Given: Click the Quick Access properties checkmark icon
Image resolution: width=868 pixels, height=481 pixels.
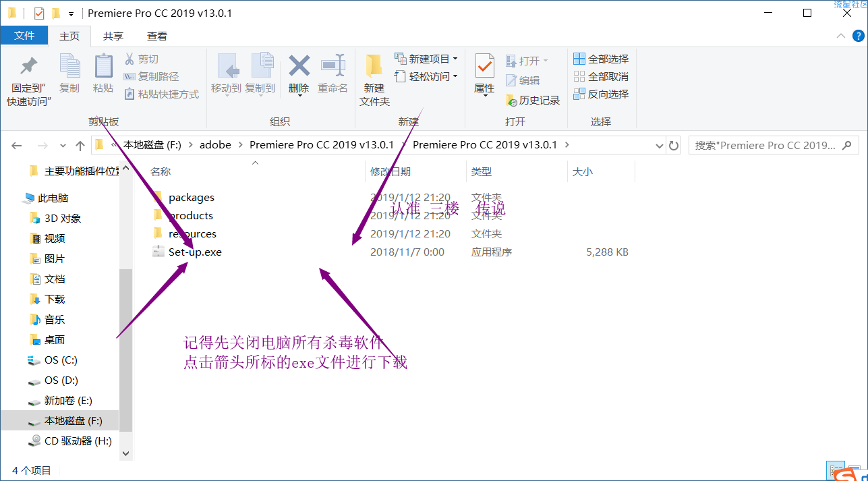Looking at the screenshot, I should (38, 13).
